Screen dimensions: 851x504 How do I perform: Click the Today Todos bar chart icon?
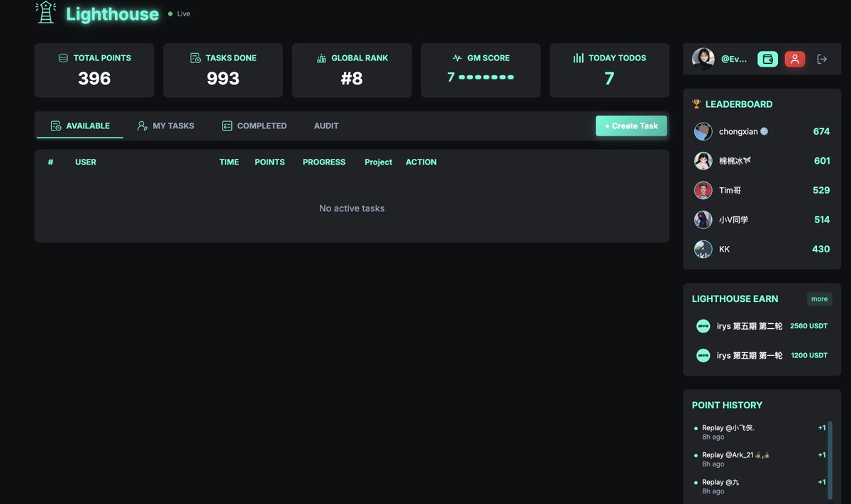click(579, 58)
